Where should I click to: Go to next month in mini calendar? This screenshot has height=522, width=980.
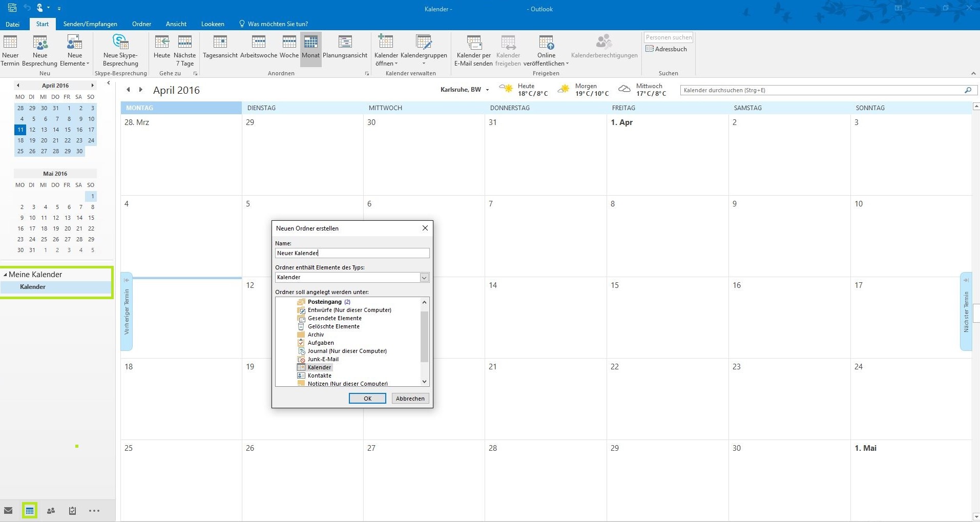pyautogui.click(x=92, y=86)
